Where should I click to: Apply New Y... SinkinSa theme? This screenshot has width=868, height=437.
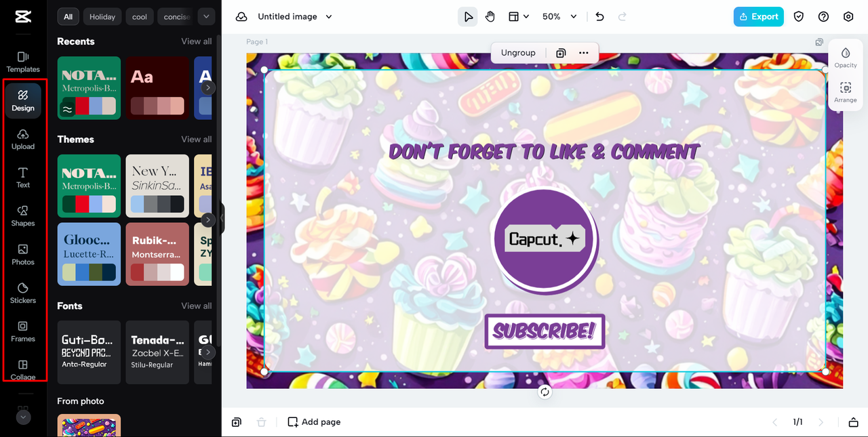(x=157, y=186)
